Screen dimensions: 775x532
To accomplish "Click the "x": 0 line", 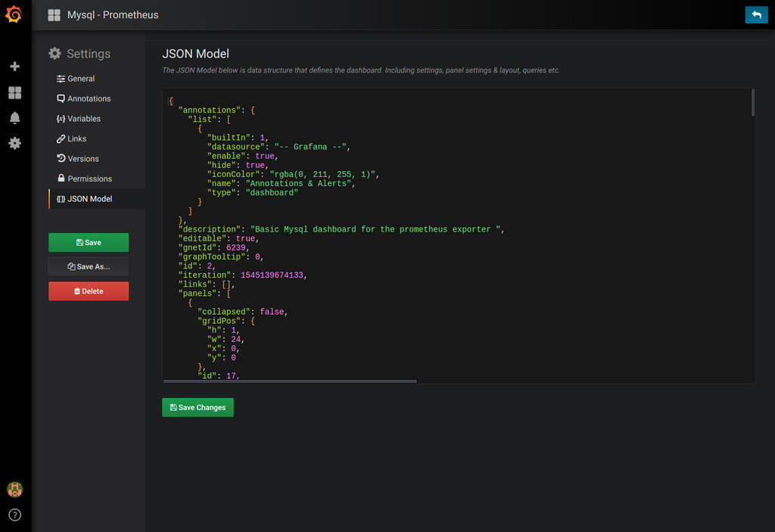I will 223,349.
